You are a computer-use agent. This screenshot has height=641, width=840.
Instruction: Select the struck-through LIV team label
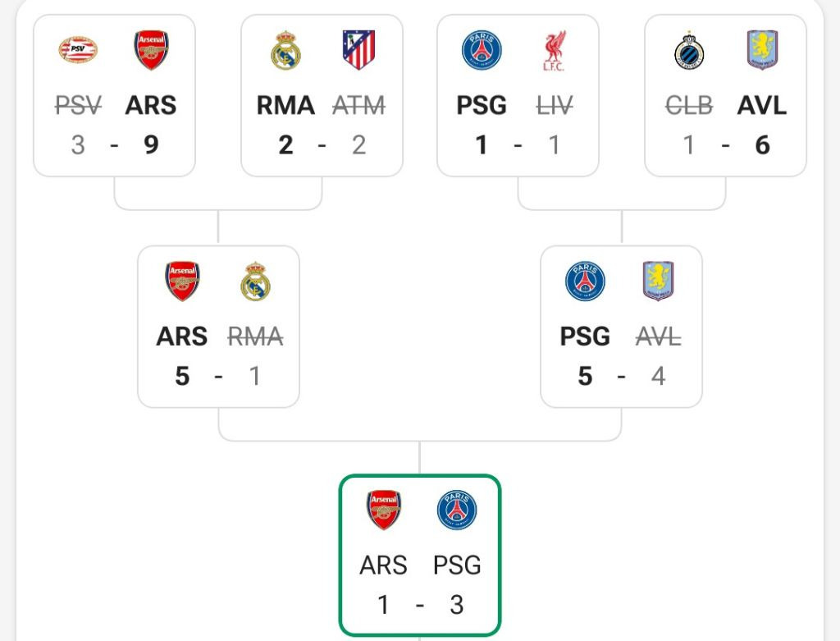[553, 106]
